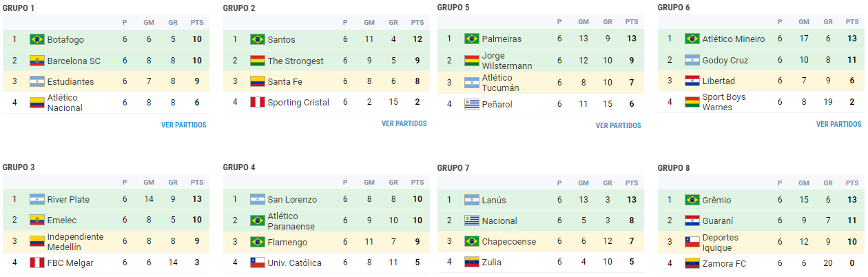Click the GRUPO 4 heading
The width and height of the screenshot is (868, 277).
click(x=240, y=167)
